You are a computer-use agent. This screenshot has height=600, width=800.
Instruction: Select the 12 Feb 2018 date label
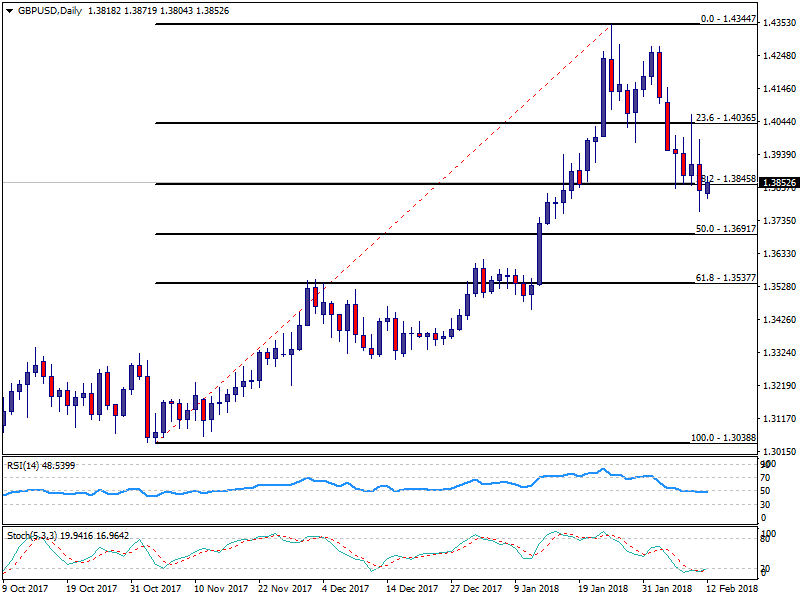pos(735,590)
